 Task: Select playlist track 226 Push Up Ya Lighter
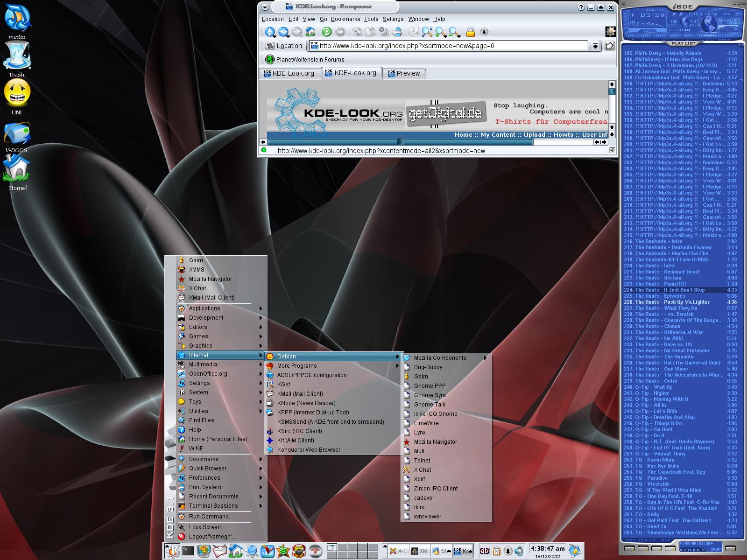680,302
